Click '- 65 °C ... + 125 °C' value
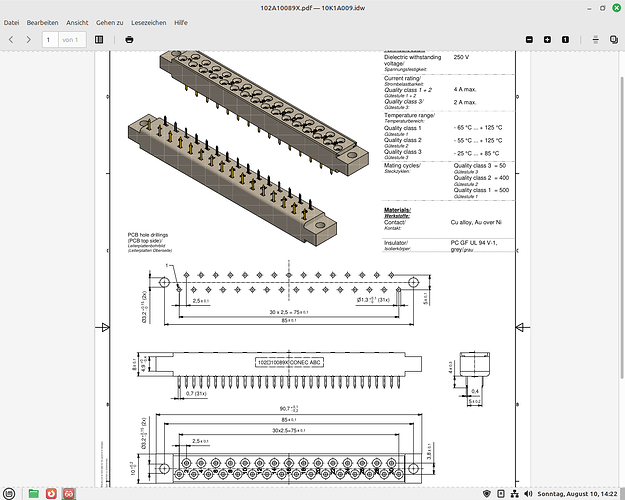The width and height of the screenshot is (625, 500). tap(478, 128)
